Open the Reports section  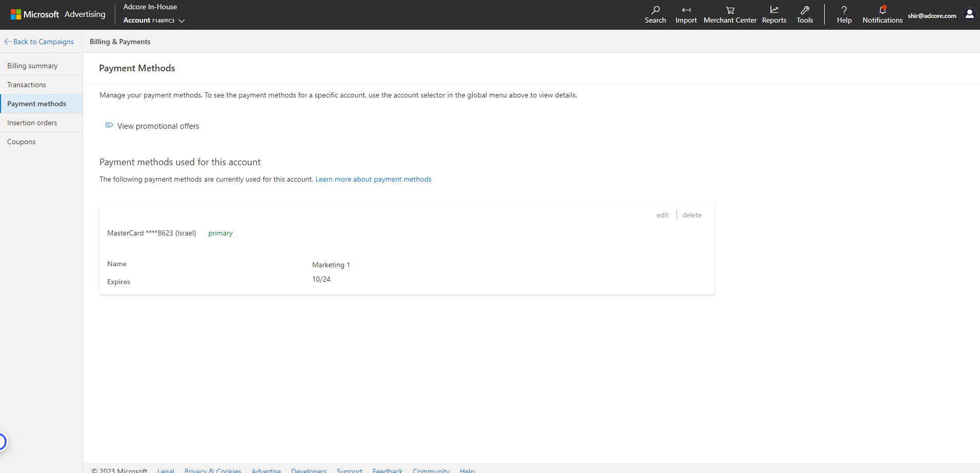pos(774,14)
